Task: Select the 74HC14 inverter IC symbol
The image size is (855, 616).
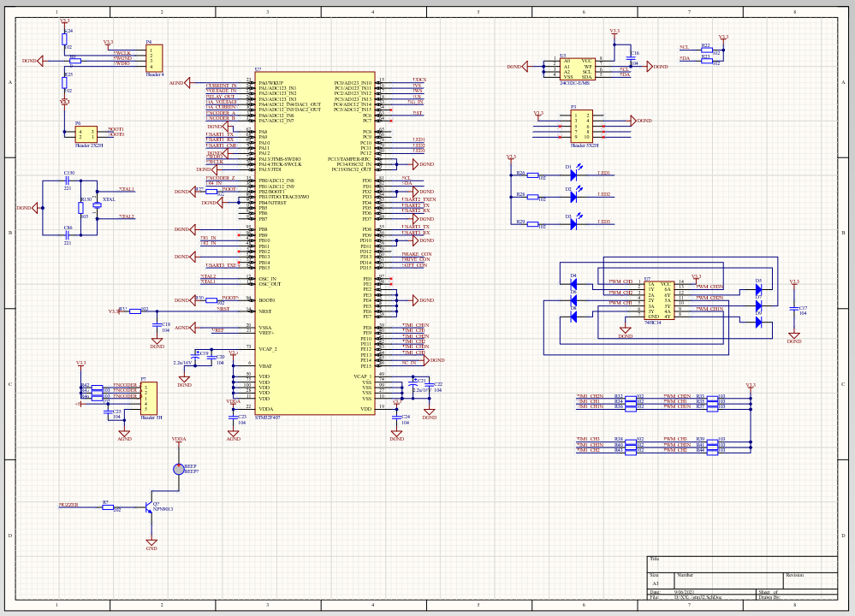Action: click(659, 300)
